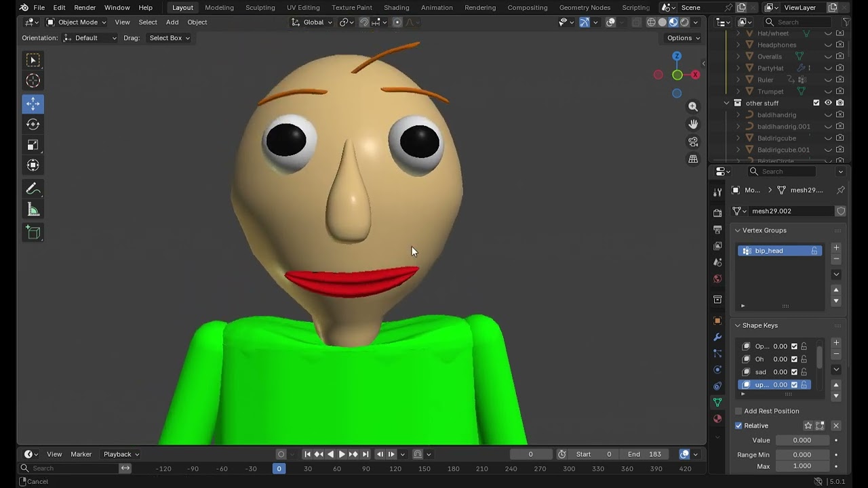Toggle the camera view icon
The image size is (868, 488).
(x=693, y=142)
